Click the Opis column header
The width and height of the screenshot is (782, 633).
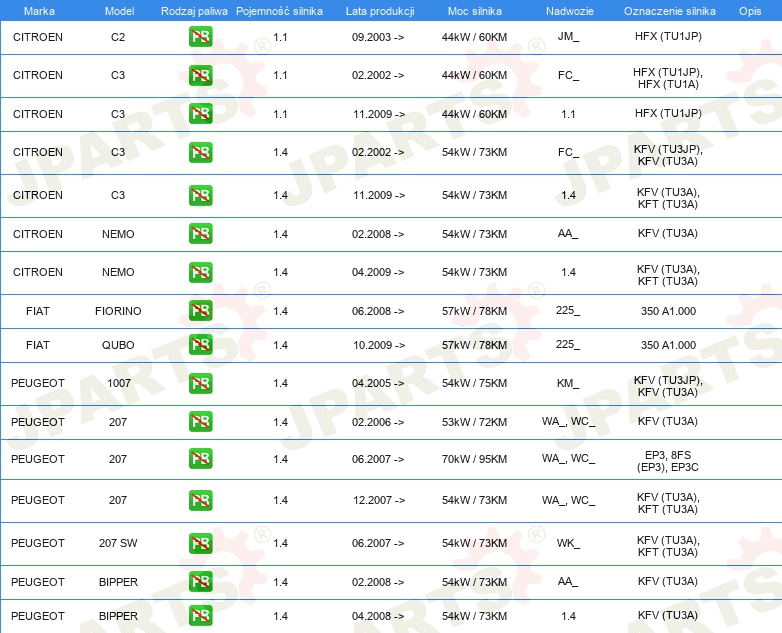click(x=750, y=11)
